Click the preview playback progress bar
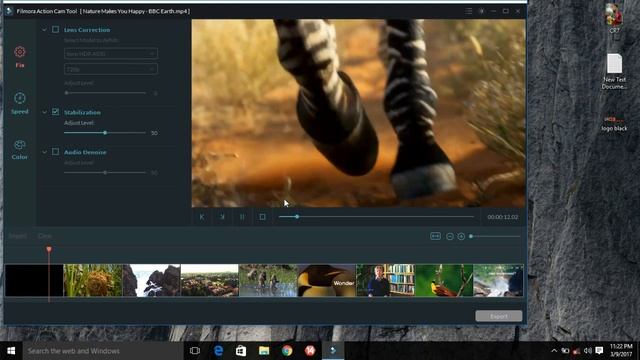Screen dimensions: 640x360 coord(376,217)
